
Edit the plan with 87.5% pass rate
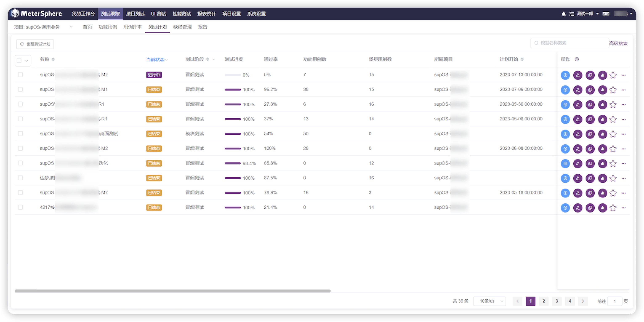point(578,178)
